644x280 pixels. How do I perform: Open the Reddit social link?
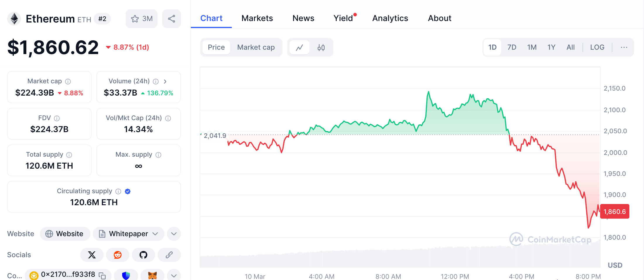tap(118, 255)
